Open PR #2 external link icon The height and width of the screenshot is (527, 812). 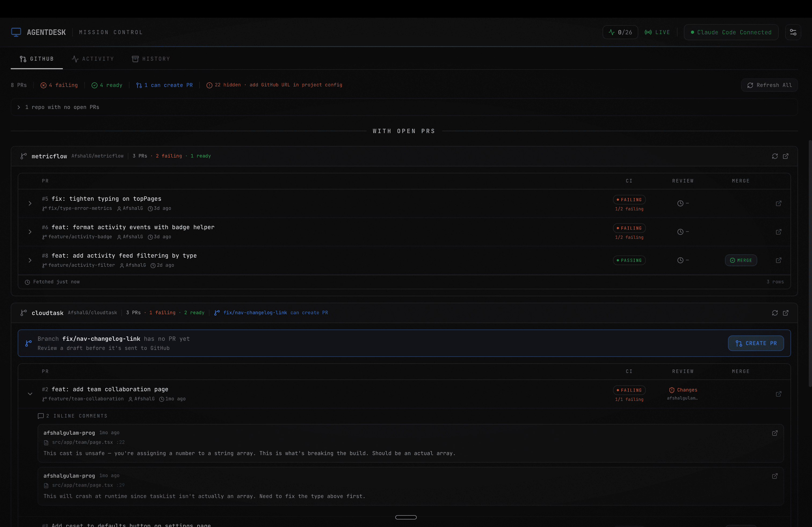point(778,394)
